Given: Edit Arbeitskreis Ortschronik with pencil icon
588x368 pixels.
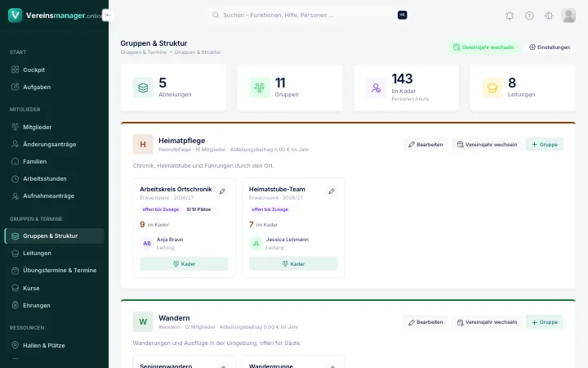Looking at the screenshot, I should pos(222,191).
